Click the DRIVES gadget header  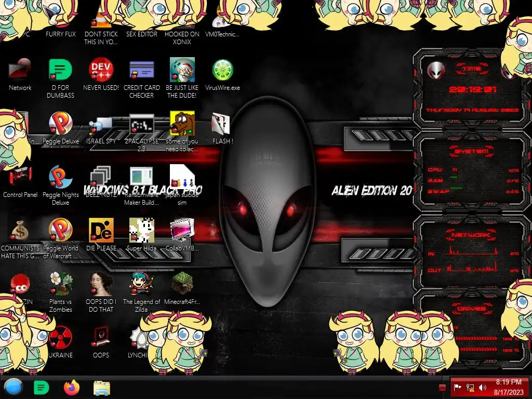[472, 309]
